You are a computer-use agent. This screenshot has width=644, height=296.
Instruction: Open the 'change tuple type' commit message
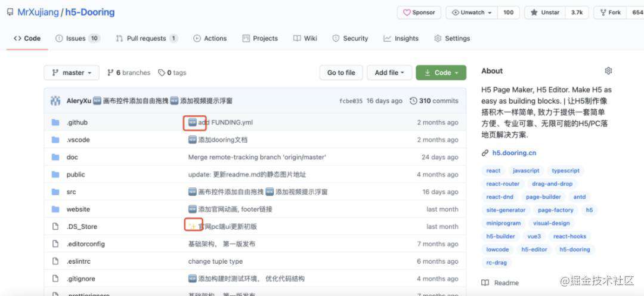click(215, 261)
